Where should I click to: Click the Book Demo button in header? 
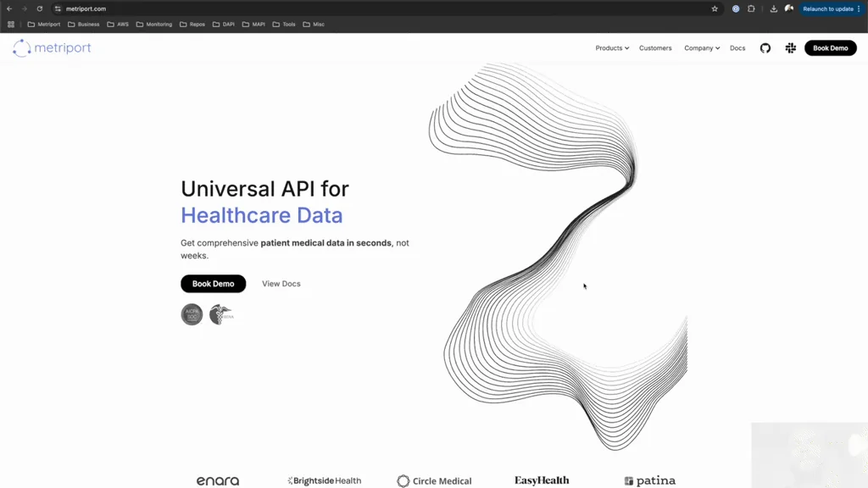[831, 48]
